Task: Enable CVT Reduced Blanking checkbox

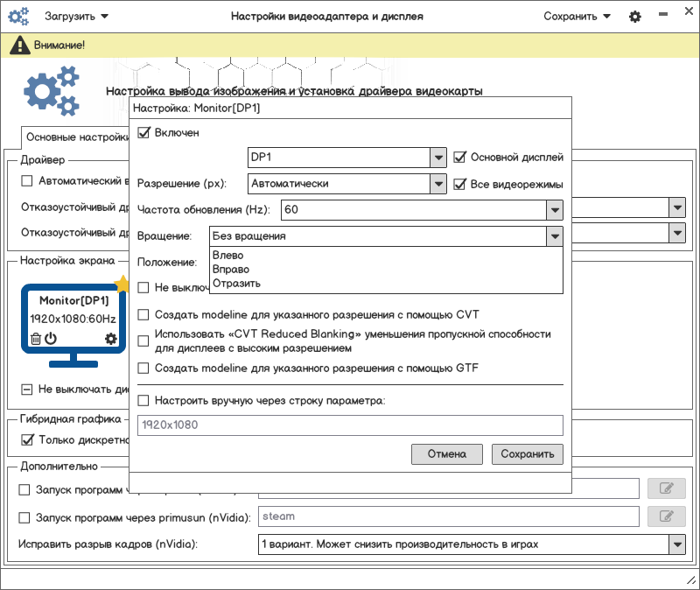Action: (143, 341)
